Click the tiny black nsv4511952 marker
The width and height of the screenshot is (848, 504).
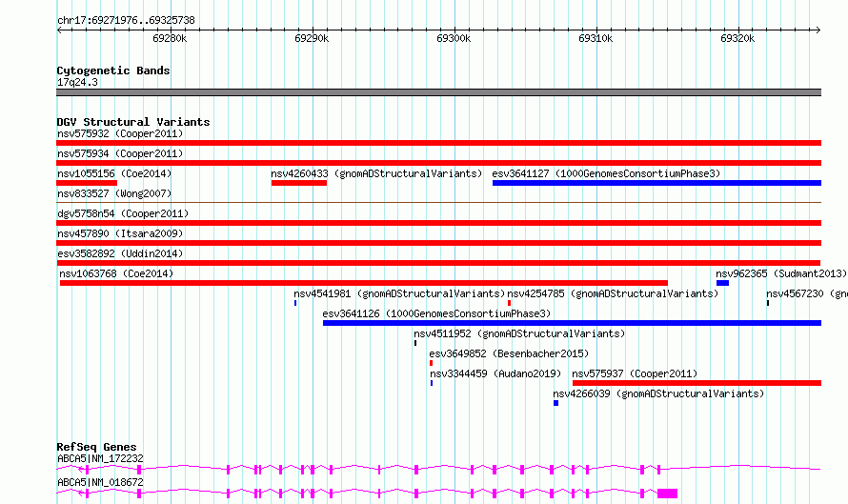[415, 343]
